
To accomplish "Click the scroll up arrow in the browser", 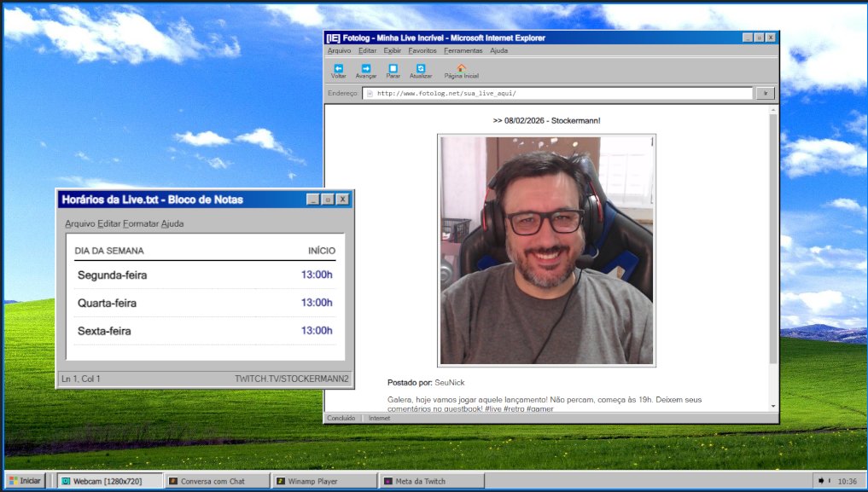I will click(773, 110).
